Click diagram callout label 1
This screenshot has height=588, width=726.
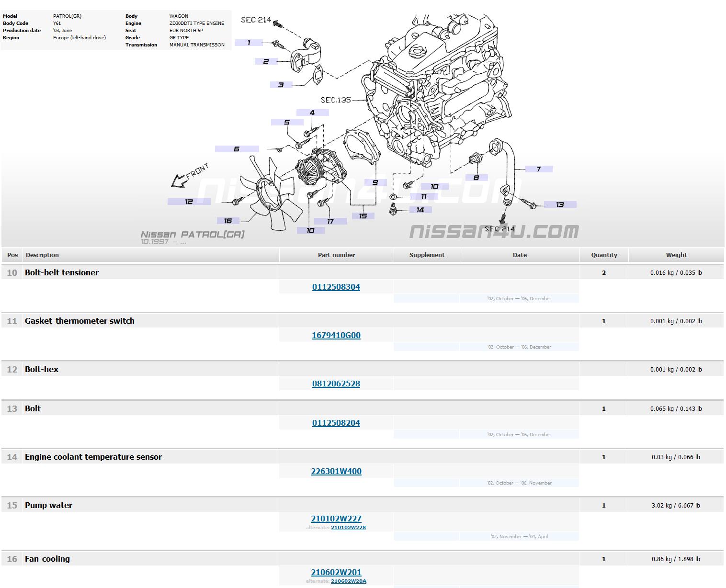click(249, 43)
